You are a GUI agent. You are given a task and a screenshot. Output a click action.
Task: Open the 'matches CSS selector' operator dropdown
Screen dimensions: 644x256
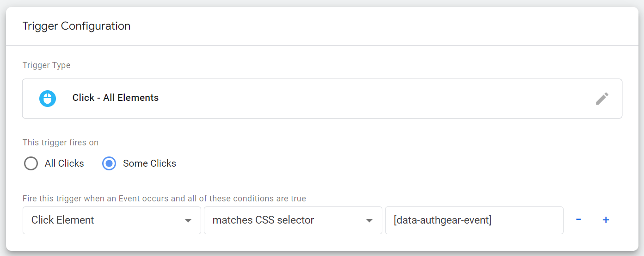point(293,220)
